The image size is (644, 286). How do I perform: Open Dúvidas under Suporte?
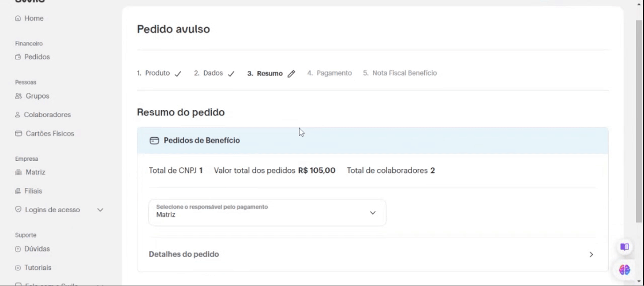click(x=32, y=249)
